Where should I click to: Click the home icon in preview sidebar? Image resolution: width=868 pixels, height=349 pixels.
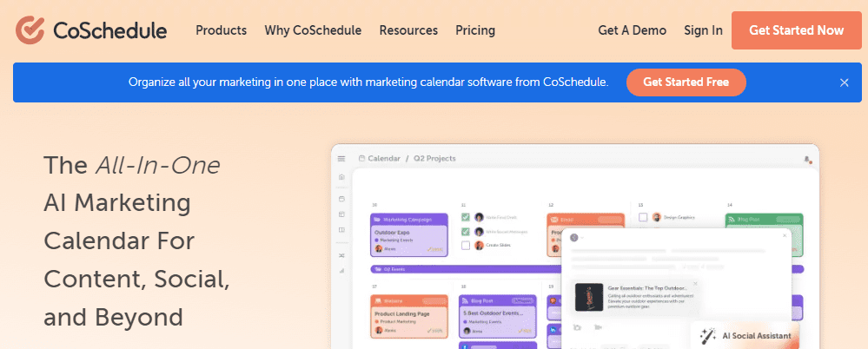[x=341, y=177]
